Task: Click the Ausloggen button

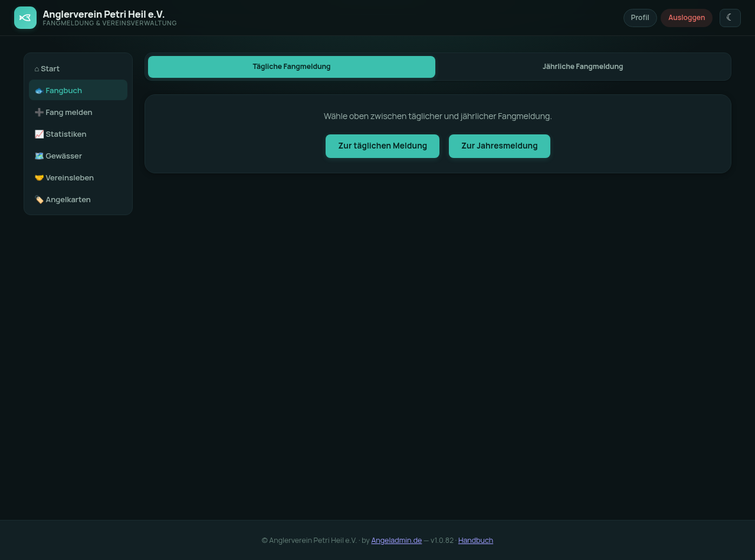Action: click(x=687, y=18)
